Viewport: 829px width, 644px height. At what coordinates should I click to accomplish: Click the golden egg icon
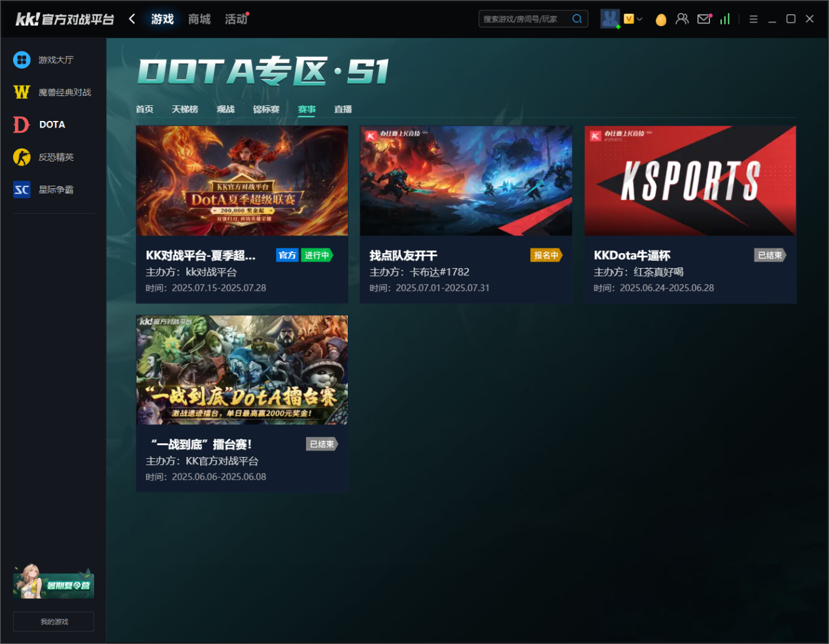[661, 19]
